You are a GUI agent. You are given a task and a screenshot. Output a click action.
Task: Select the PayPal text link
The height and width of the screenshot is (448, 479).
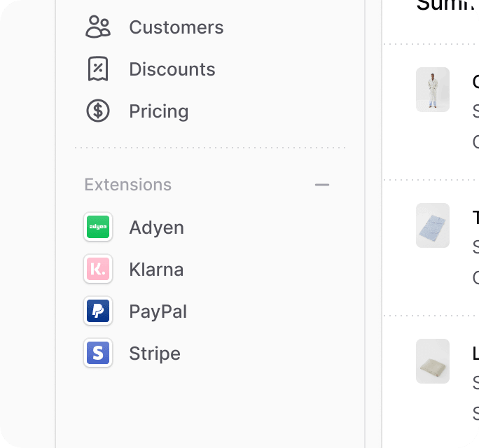pos(158,311)
